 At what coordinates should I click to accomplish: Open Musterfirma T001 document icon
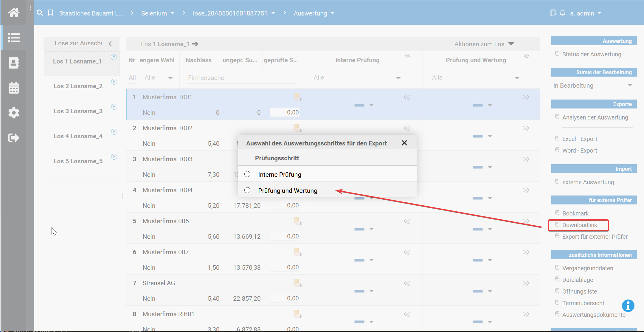[x=297, y=97]
